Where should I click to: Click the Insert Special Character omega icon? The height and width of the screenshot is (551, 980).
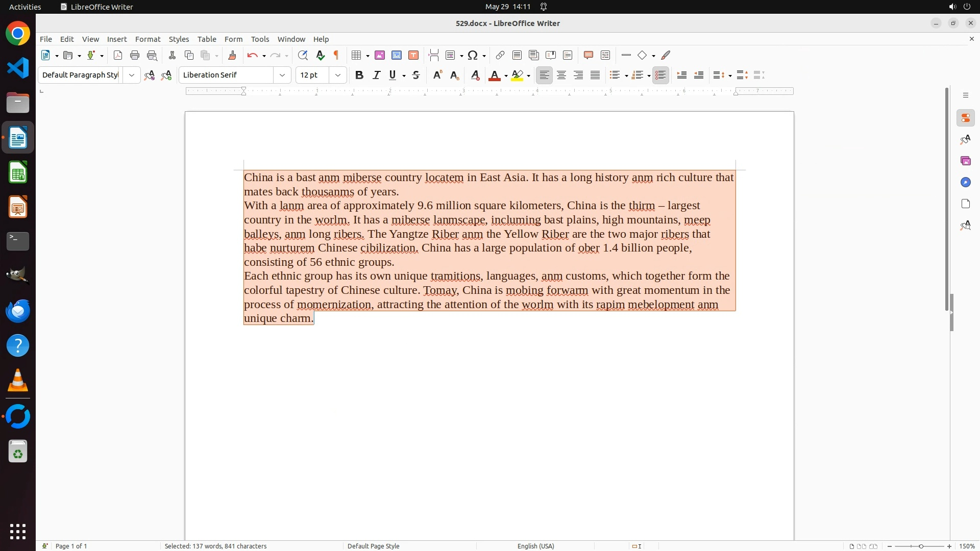pyautogui.click(x=473, y=56)
